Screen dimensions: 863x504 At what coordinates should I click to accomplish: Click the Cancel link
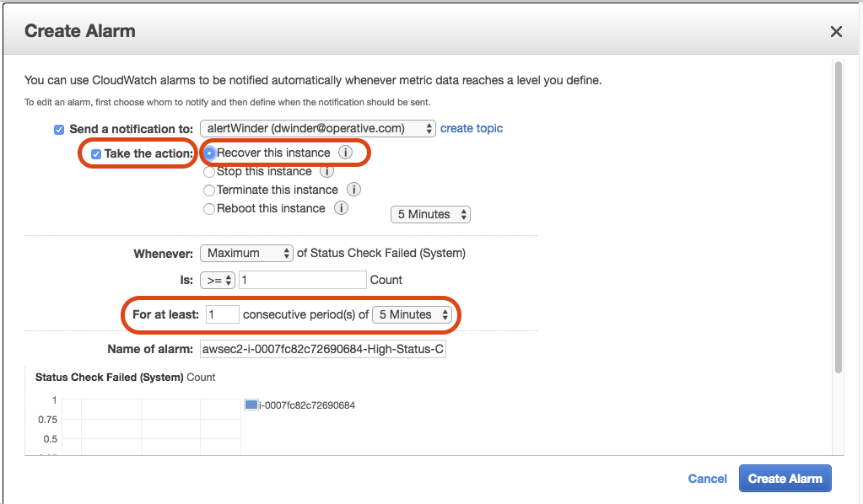tap(707, 479)
